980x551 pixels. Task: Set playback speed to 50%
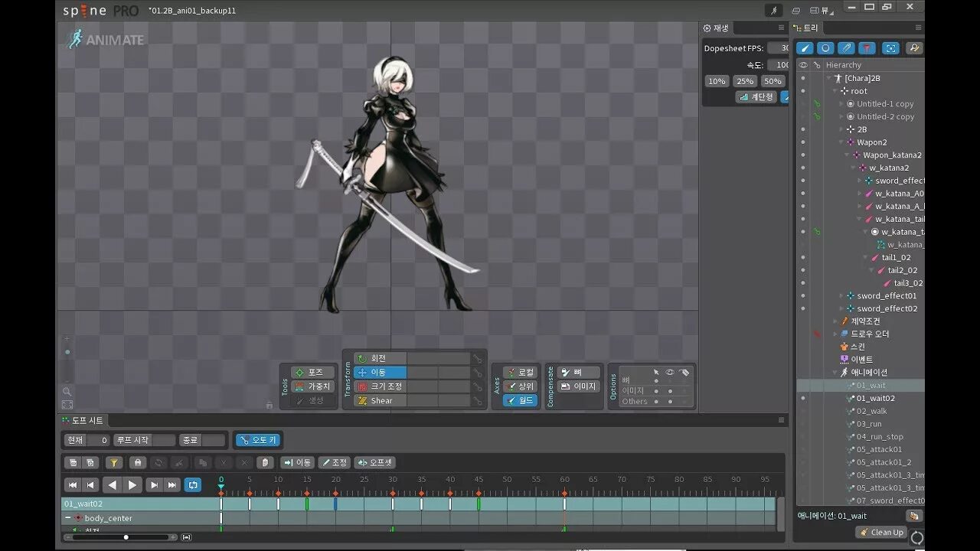tap(773, 81)
